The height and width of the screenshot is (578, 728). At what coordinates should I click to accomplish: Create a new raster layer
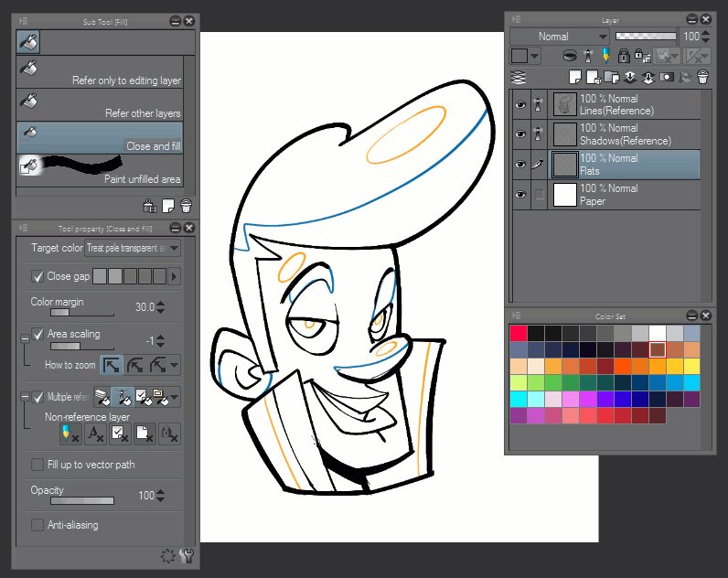click(574, 77)
